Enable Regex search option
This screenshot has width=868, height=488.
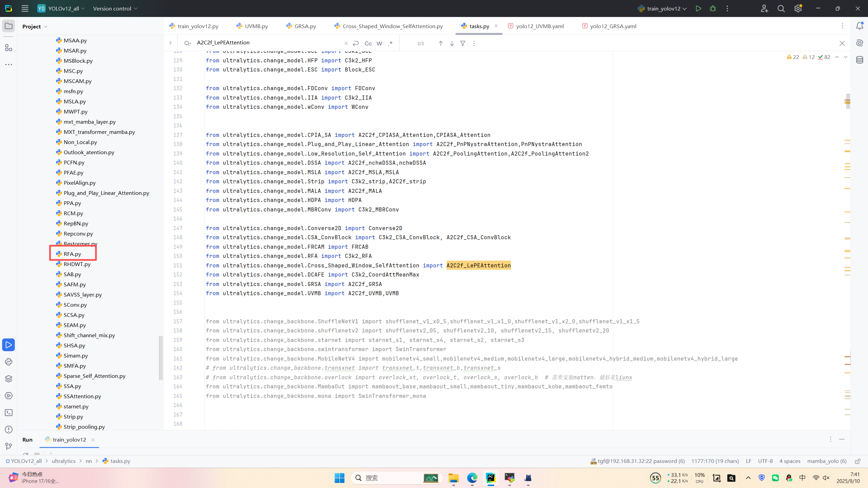(391, 43)
